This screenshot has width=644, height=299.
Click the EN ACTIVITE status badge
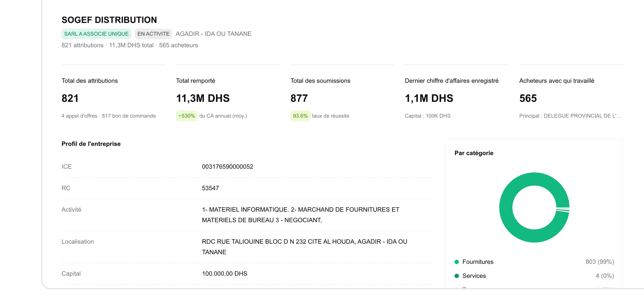pyautogui.click(x=153, y=33)
